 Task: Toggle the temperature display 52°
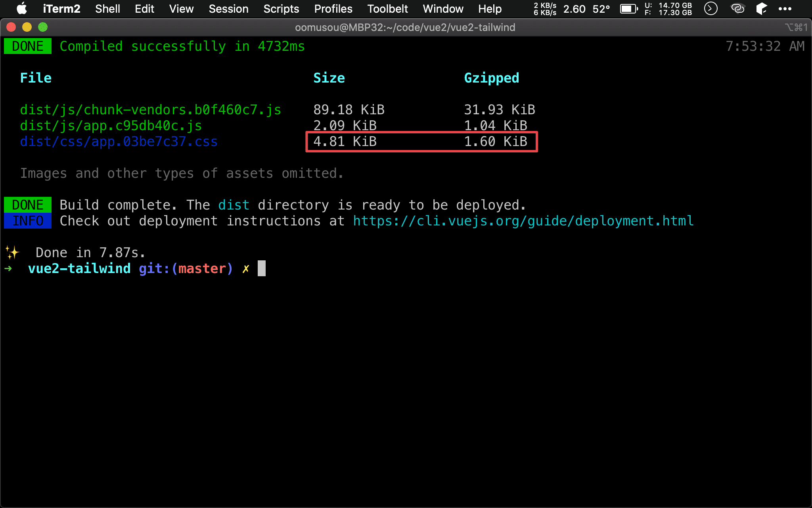[602, 8]
